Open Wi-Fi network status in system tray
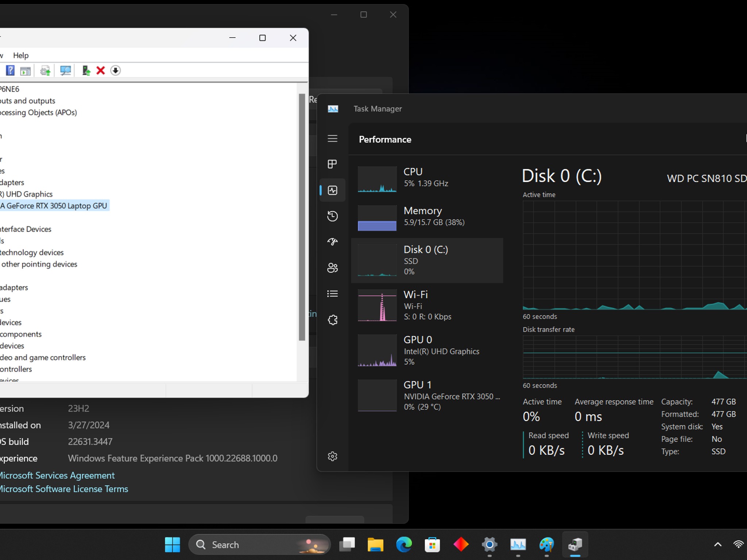This screenshot has width=747, height=560. (x=739, y=545)
